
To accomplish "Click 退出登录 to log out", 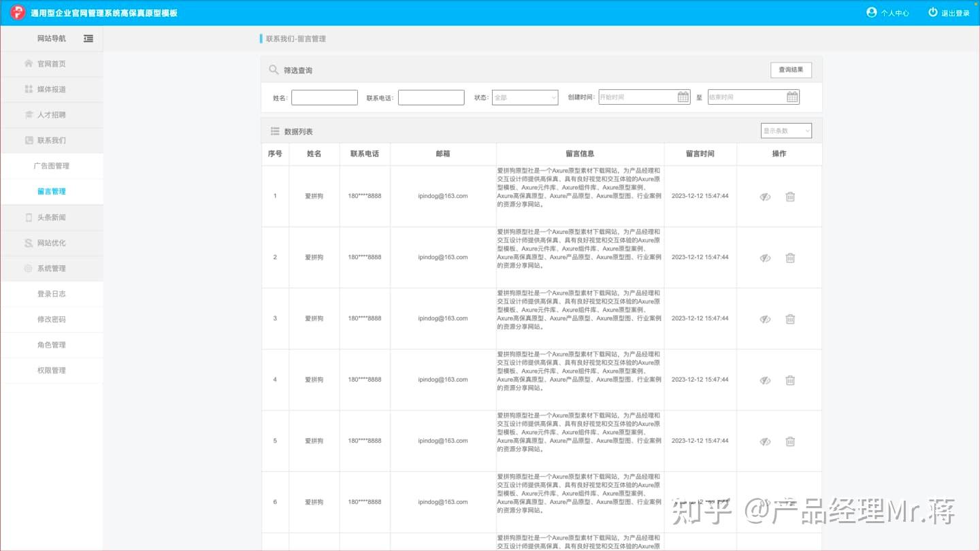I will [949, 12].
